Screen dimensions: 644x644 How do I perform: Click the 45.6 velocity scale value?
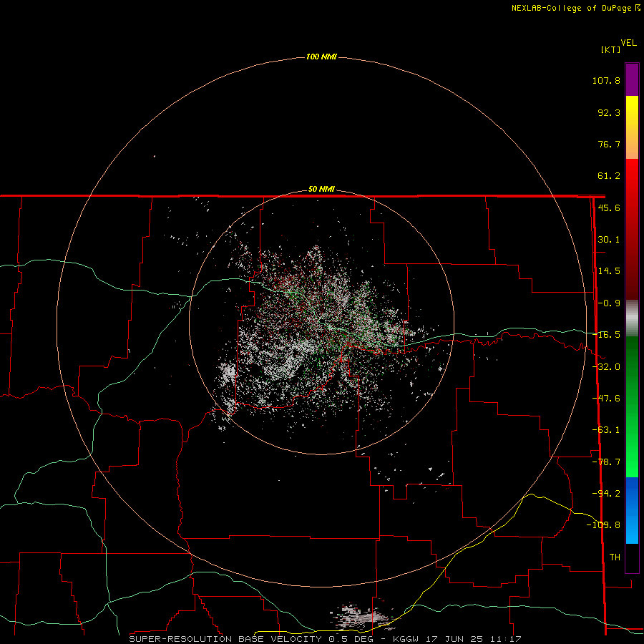point(609,208)
